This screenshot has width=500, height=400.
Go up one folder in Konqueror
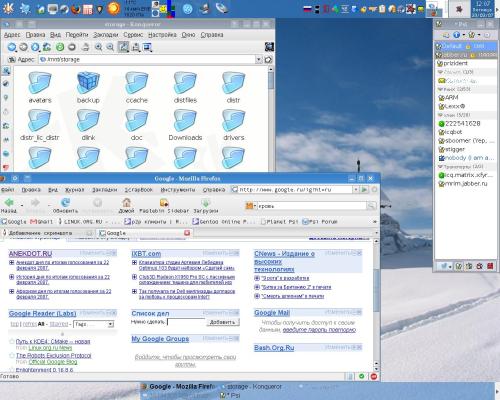tap(35, 47)
